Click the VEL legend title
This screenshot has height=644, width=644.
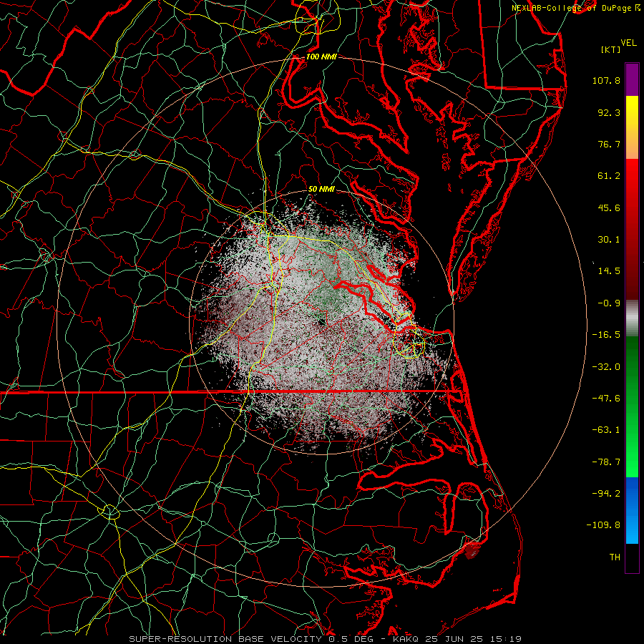pos(628,43)
